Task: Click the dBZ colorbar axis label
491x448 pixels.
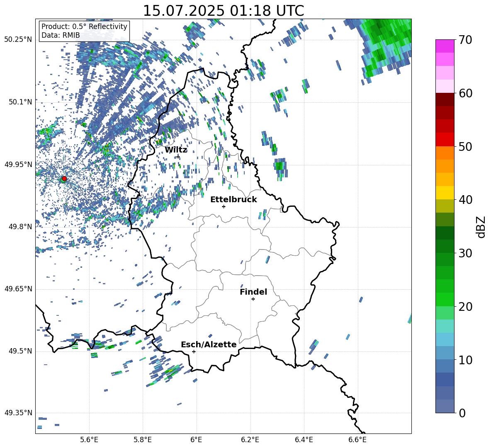Action: point(481,227)
